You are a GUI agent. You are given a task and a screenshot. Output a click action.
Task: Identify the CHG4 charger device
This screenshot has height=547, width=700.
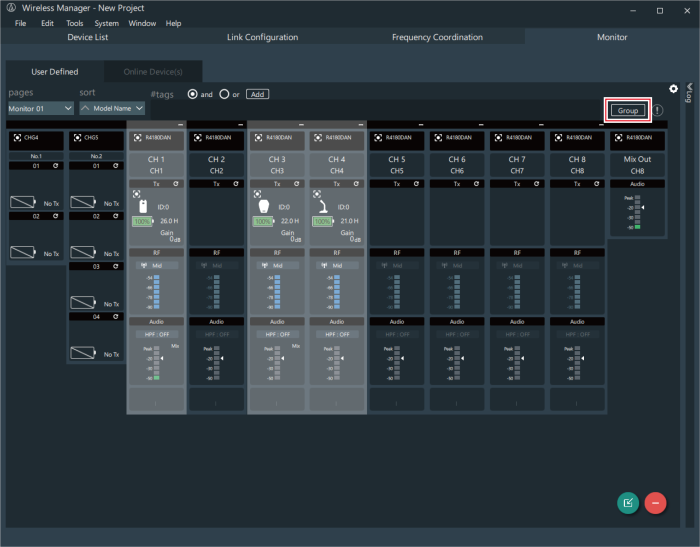tap(17, 138)
